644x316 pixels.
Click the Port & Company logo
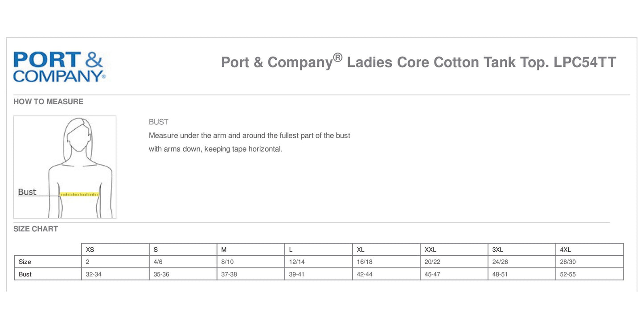point(59,67)
